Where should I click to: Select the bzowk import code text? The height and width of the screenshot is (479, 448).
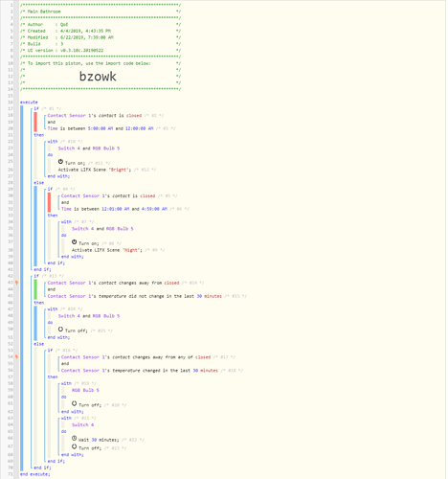98,77
